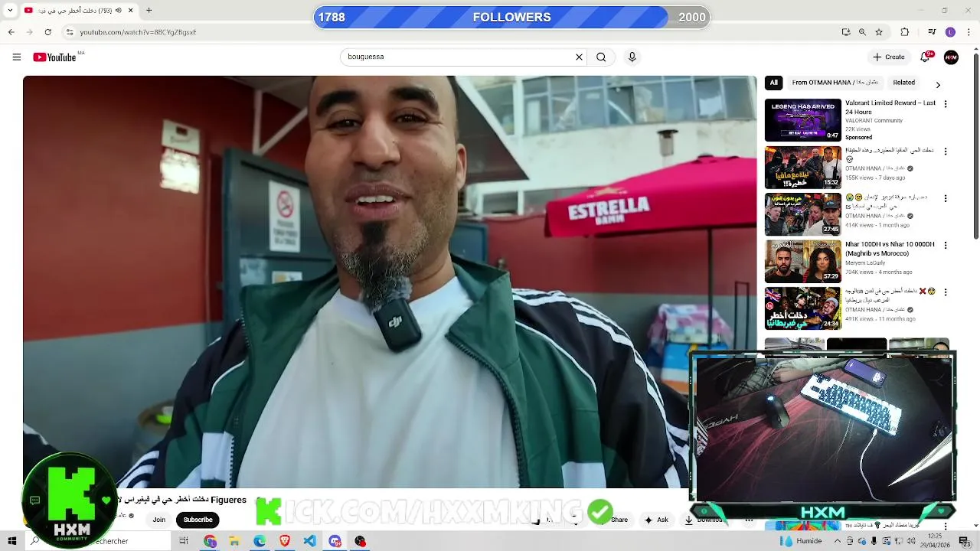Reload the page with refresh icon
This screenshot has width=980, height=551.
pyautogui.click(x=47, y=32)
